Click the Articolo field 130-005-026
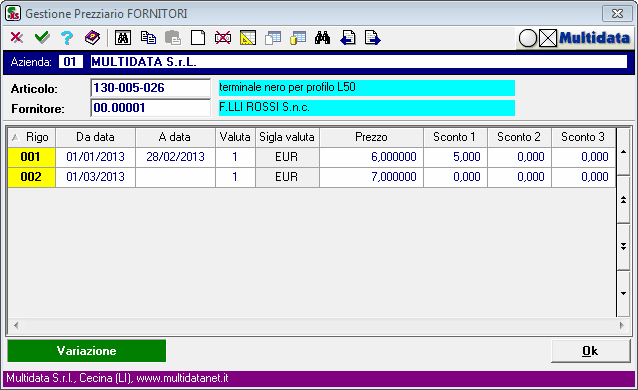638x390 pixels. click(x=150, y=88)
